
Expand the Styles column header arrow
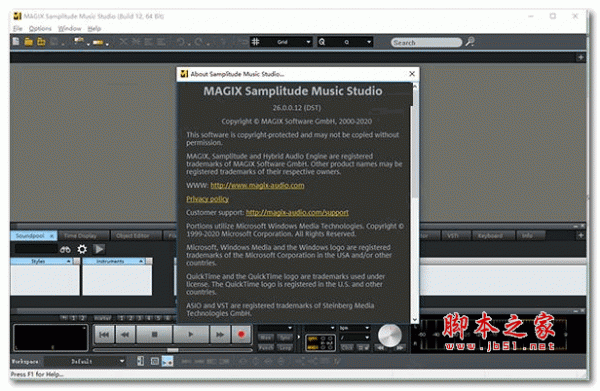click(69, 261)
